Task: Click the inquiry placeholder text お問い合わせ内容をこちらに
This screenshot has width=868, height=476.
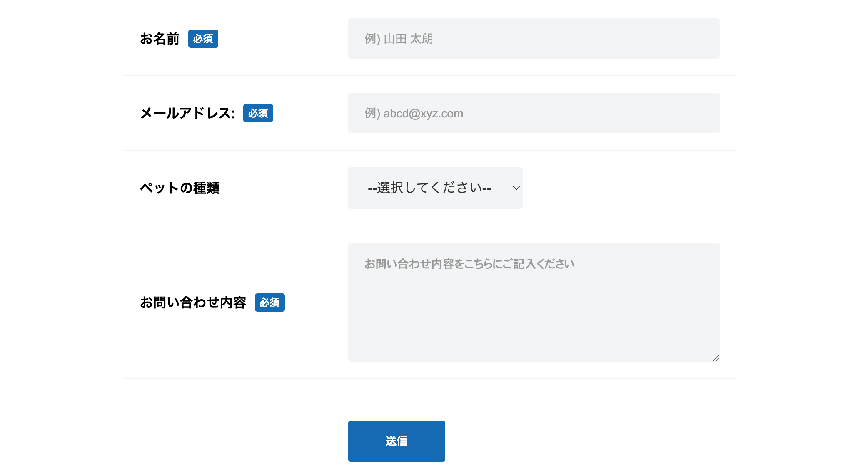Action: 469,264
